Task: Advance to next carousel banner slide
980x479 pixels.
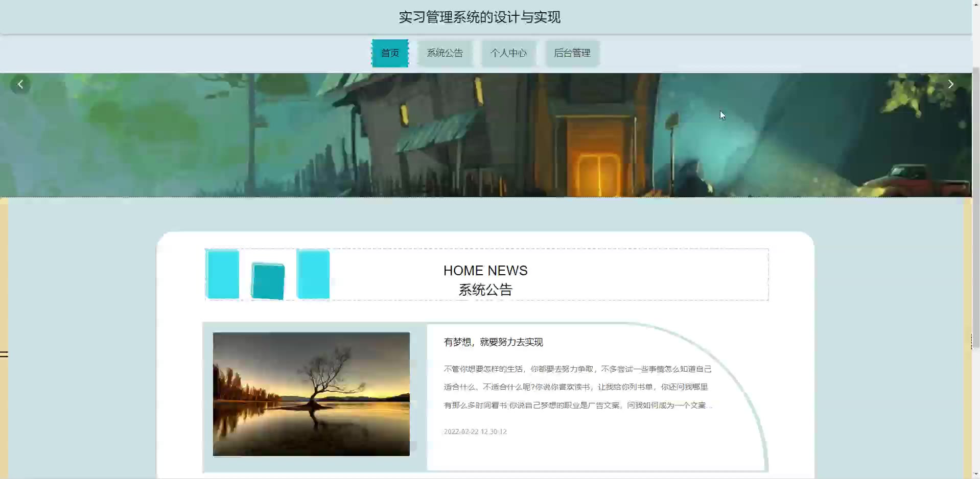Action: click(x=950, y=84)
